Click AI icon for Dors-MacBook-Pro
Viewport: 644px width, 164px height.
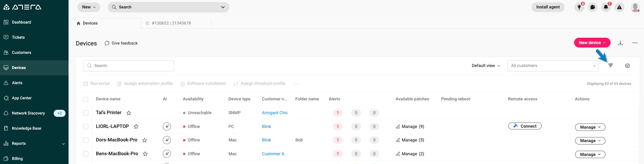167,140
